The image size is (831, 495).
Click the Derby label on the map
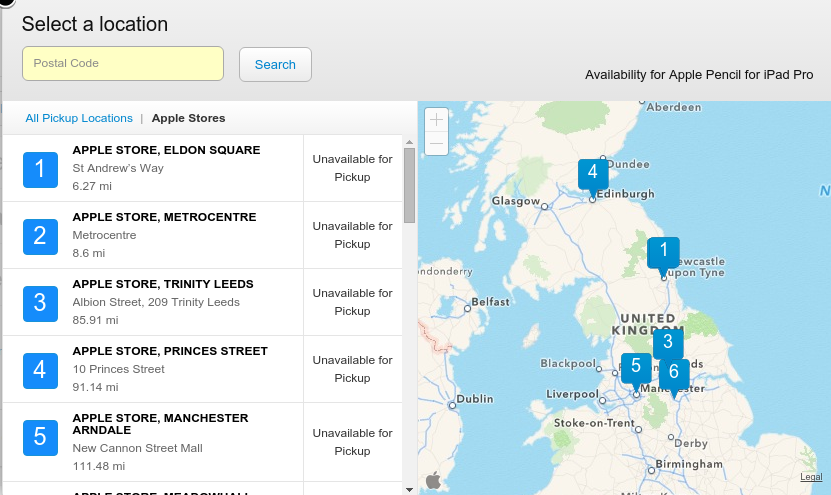tap(691, 443)
